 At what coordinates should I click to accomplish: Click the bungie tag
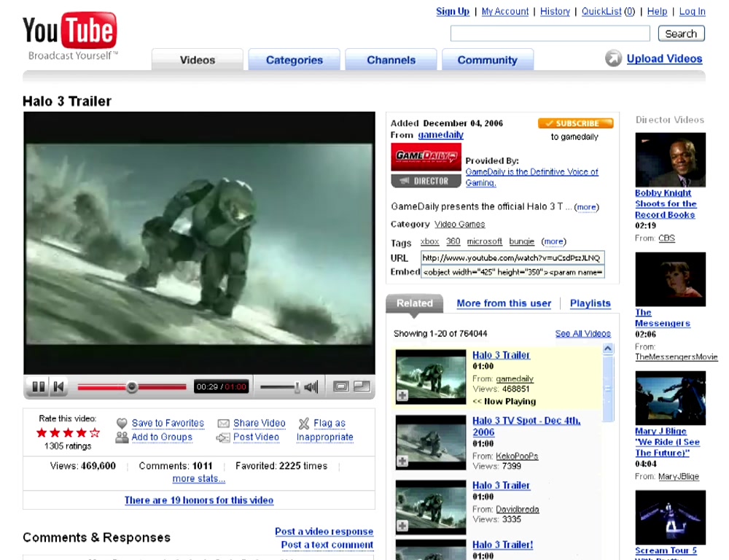click(x=522, y=241)
